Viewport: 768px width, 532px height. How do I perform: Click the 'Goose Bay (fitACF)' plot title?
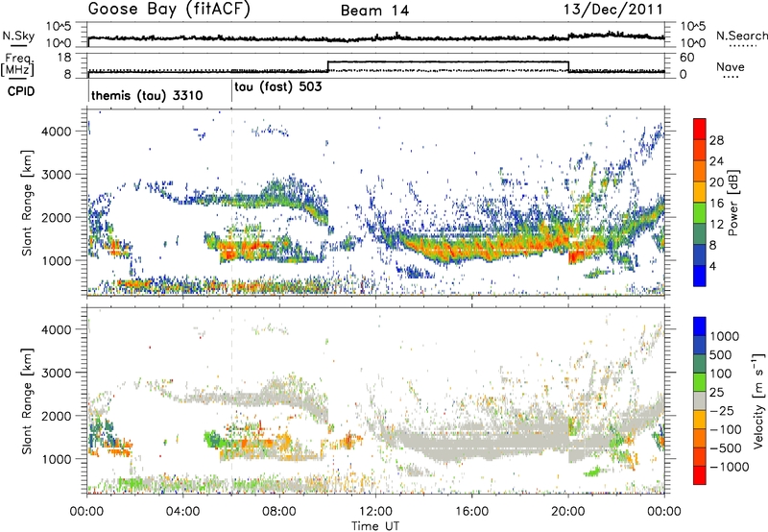(x=169, y=9)
